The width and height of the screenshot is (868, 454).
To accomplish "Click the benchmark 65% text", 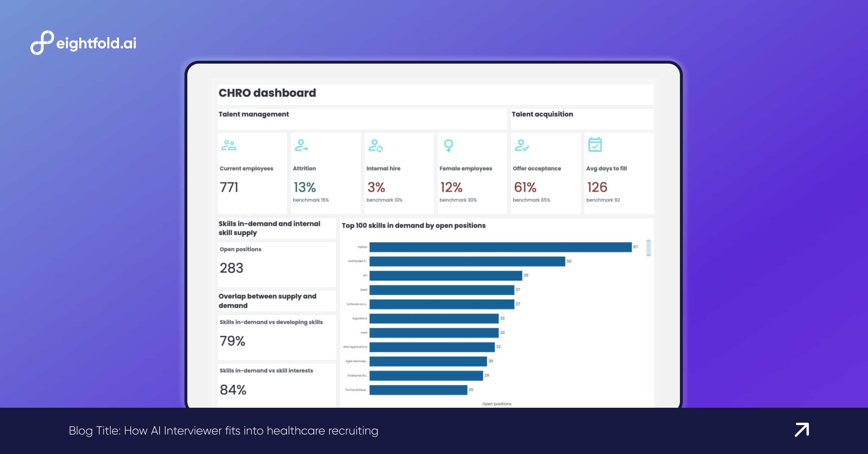I will pyautogui.click(x=531, y=200).
